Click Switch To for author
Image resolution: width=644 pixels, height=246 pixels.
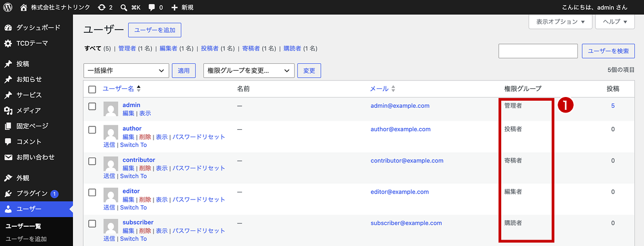pyautogui.click(x=133, y=145)
